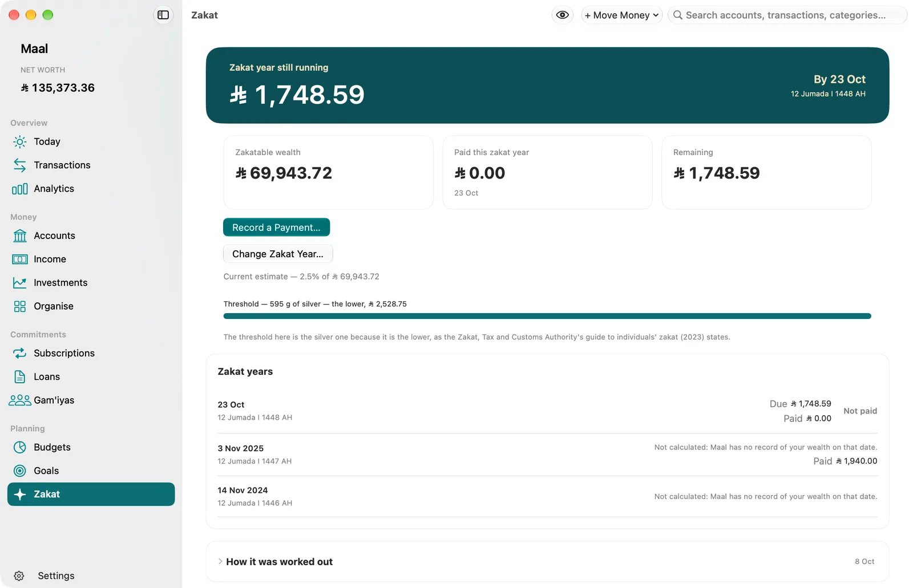Click the Zakat years heading

[245, 372]
